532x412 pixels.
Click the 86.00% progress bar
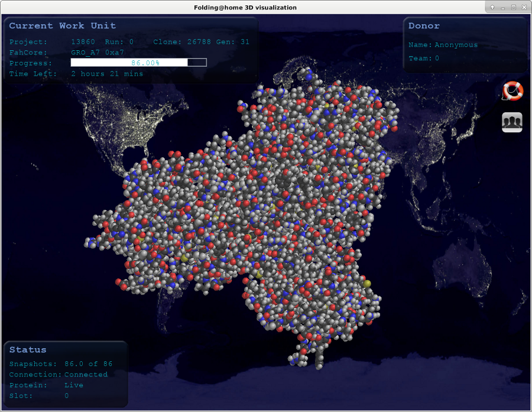[138, 63]
